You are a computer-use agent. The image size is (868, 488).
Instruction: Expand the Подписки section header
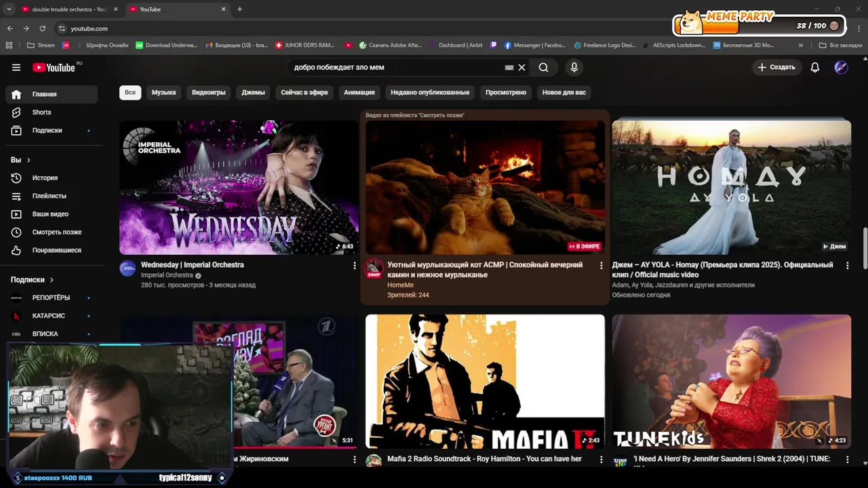(x=32, y=279)
